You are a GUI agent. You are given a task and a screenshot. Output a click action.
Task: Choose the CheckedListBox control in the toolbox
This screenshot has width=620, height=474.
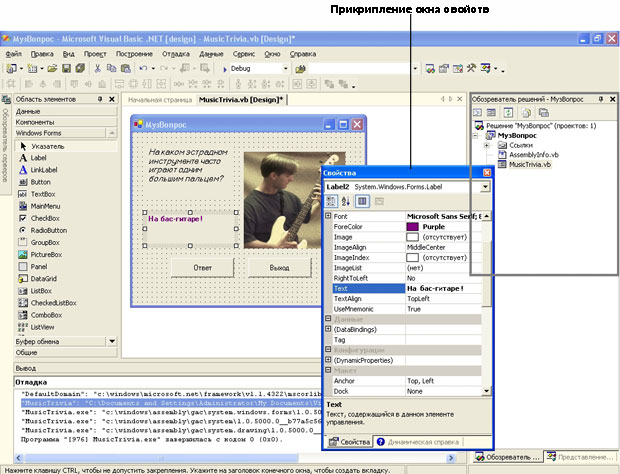point(52,302)
